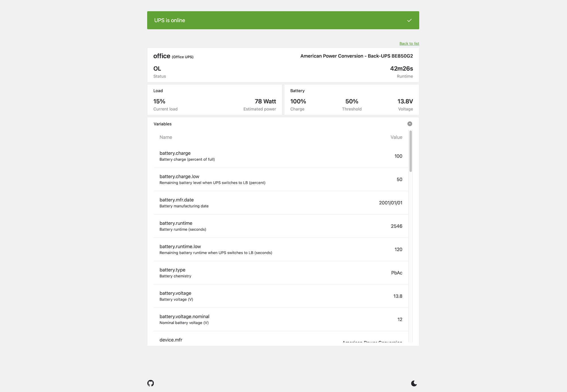Click the Nominal battery voltage (V) description
Screen dimensions: 567x392
pos(184,323)
